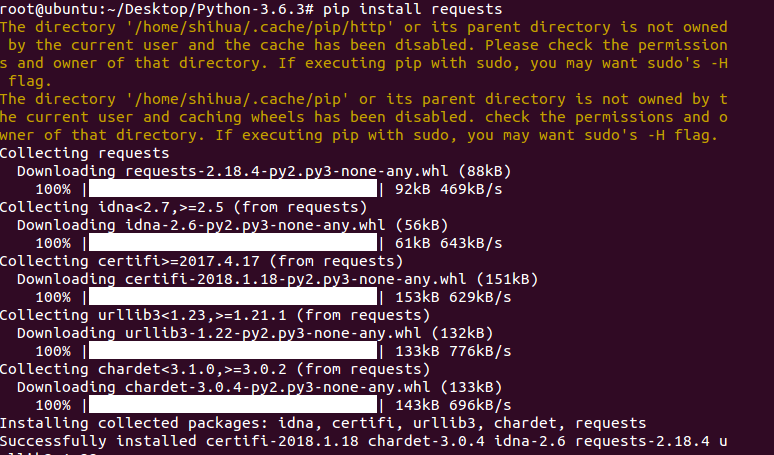Image resolution: width=774 pixels, height=455 pixels.
Task: Click the '/home/shihua/.cache/pip/http' path text
Action: (x=260, y=27)
